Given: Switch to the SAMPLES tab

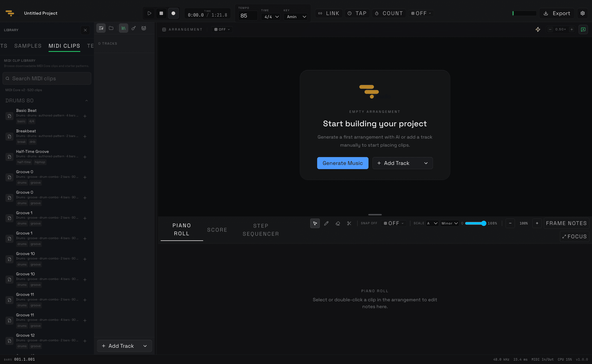Looking at the screenshot, I should tap(28, 46).
